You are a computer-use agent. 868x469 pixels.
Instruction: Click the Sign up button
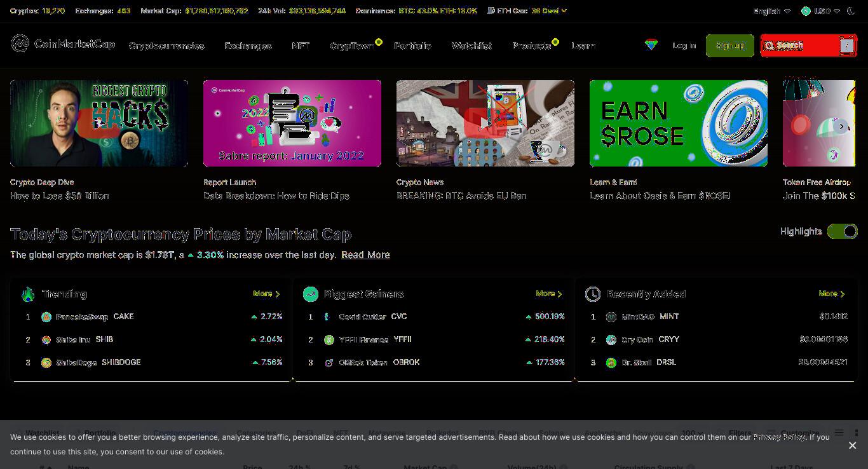click(x=729, y=46)
